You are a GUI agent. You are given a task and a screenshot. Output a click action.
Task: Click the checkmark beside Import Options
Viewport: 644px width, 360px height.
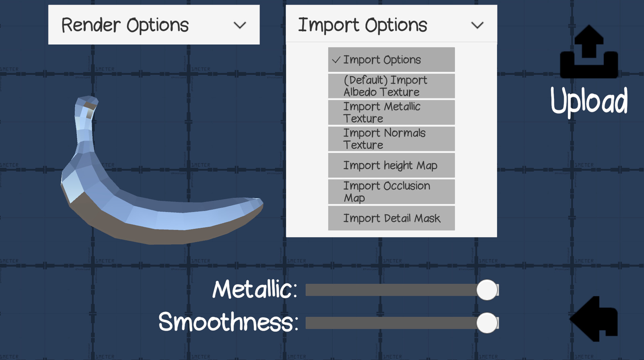[x=336, y=60]
